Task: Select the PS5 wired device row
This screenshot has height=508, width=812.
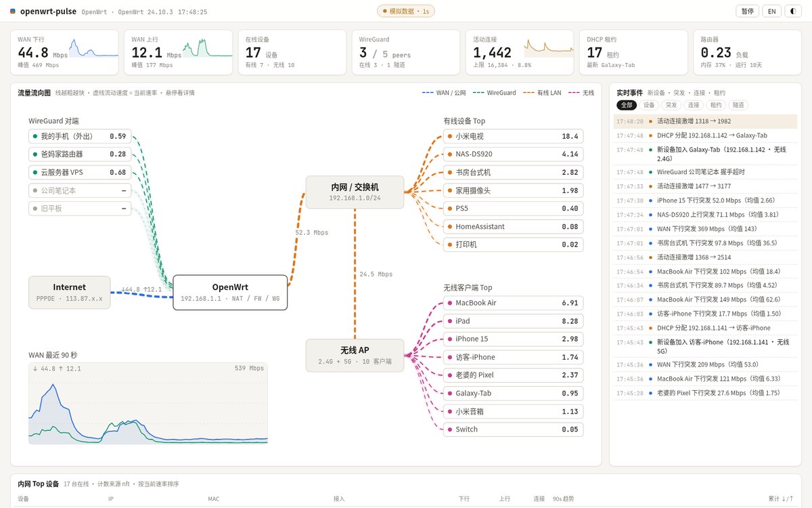Action: pyautogui.click(x=514, y=209)
